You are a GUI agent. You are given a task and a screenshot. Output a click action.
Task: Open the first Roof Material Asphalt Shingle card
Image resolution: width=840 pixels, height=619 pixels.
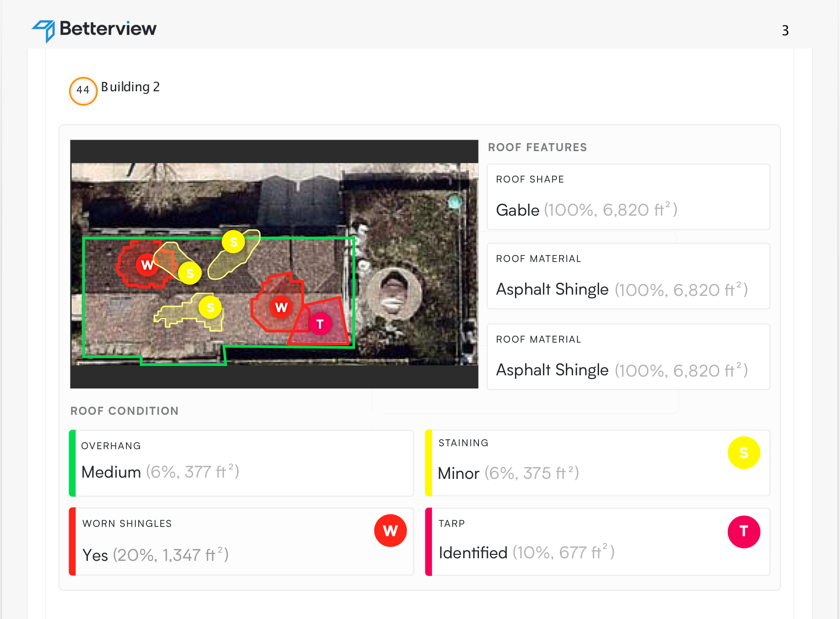point(628,276)
